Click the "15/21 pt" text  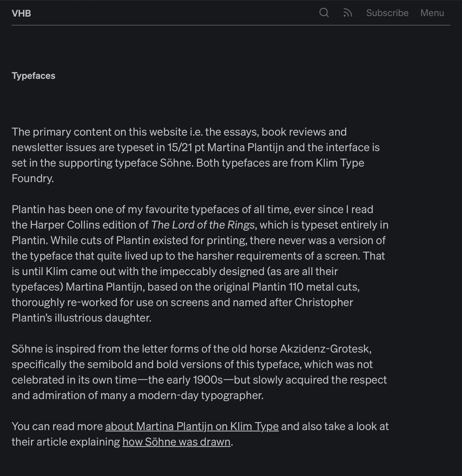point(186,148)
